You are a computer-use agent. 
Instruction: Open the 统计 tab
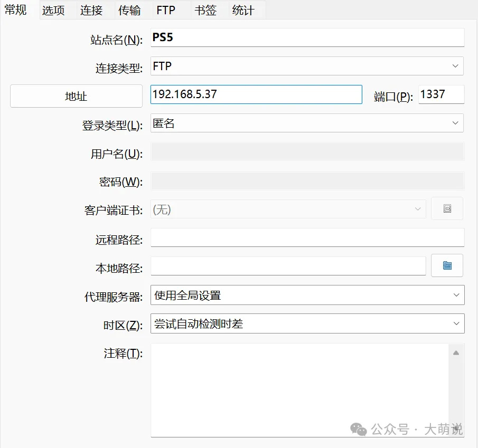pyautogui.click(x=243, y=11)
